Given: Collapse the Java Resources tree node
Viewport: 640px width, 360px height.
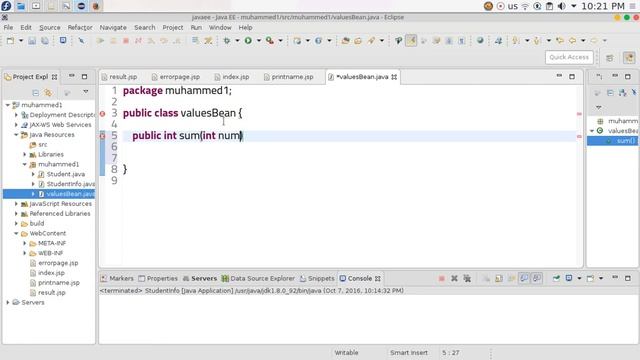Looking at the screenshot, I should [x=16, y=135].
